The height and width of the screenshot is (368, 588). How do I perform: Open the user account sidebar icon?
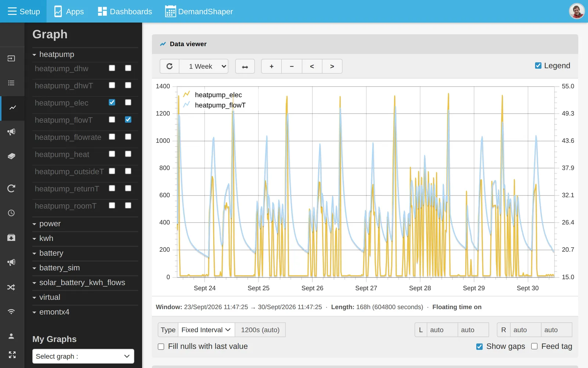pyautogui.click(x=11, y=336)
